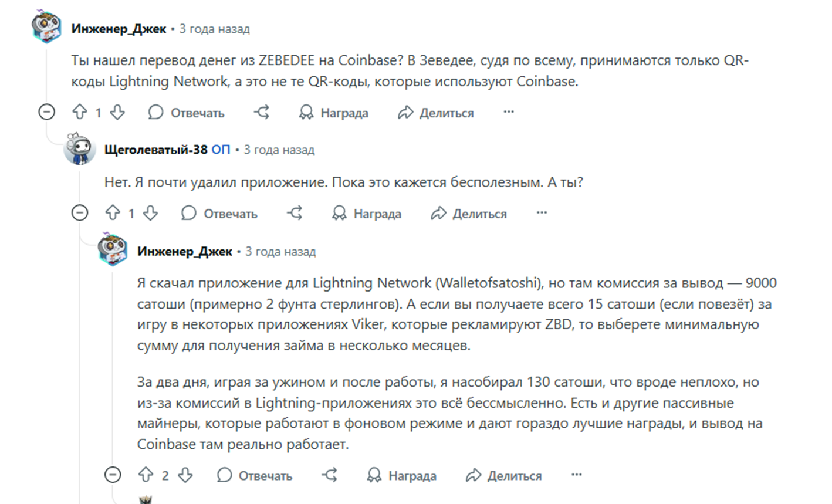Collapse the top Инженер_Джек comment thread

tap(46, 111)
